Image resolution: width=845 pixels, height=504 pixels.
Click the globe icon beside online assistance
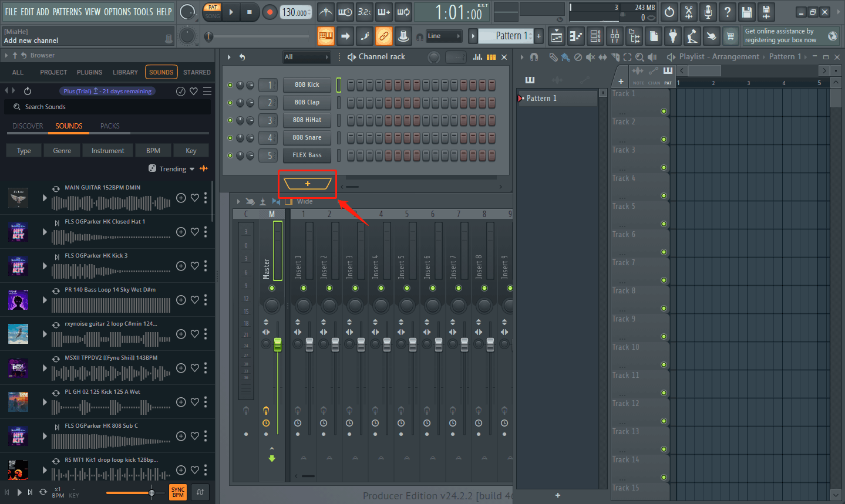[833, 36]
